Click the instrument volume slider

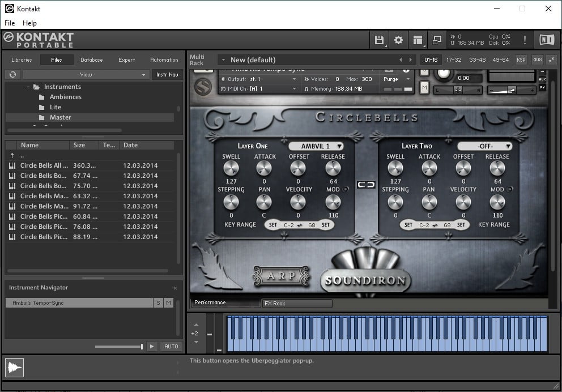[x=512, y=90]
